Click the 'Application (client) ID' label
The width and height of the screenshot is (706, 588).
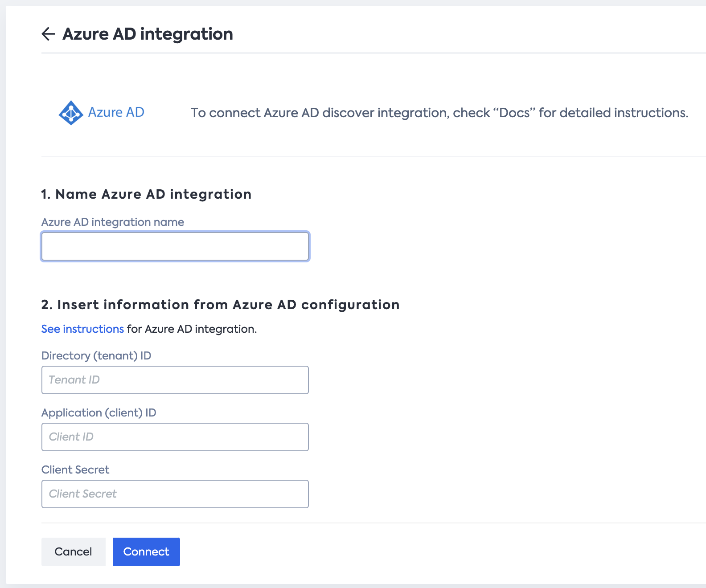[x=99, y=412]
